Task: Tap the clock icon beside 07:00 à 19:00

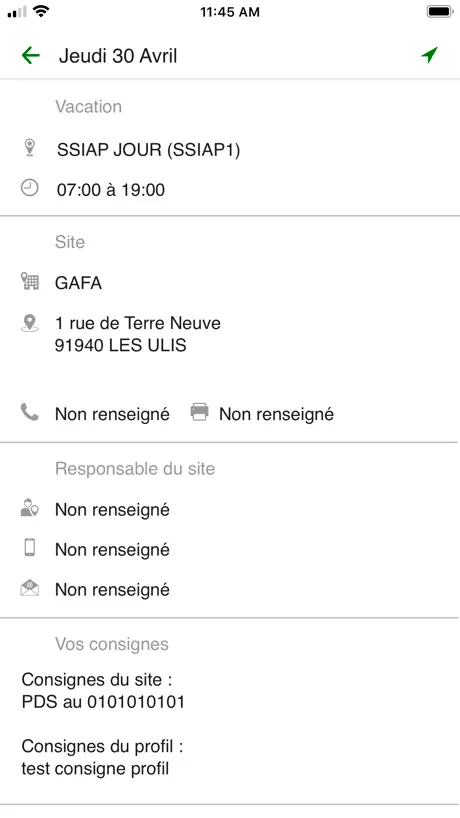Action: point(29,188)
